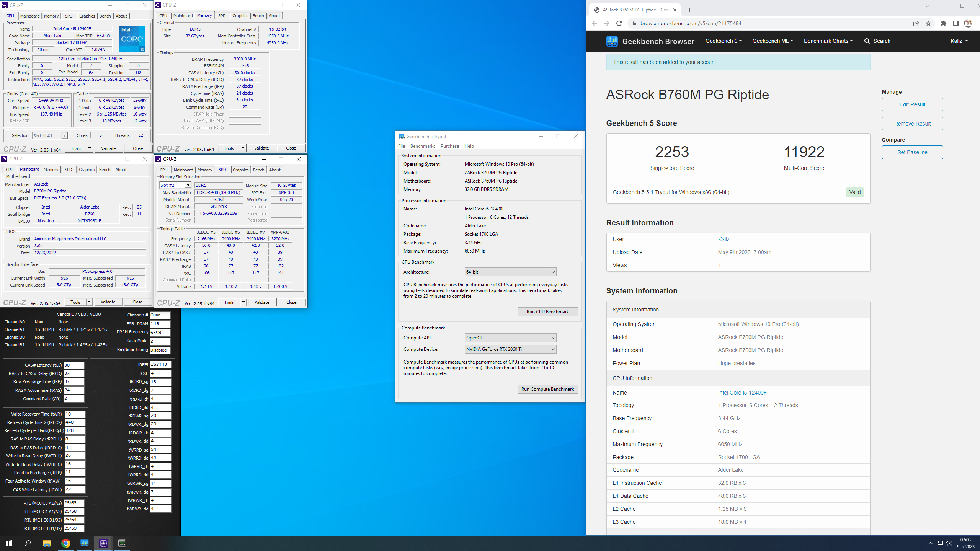Open a new Chrome tab with plus icon
This screenshot has width=980, height=551.
(689, 10)
